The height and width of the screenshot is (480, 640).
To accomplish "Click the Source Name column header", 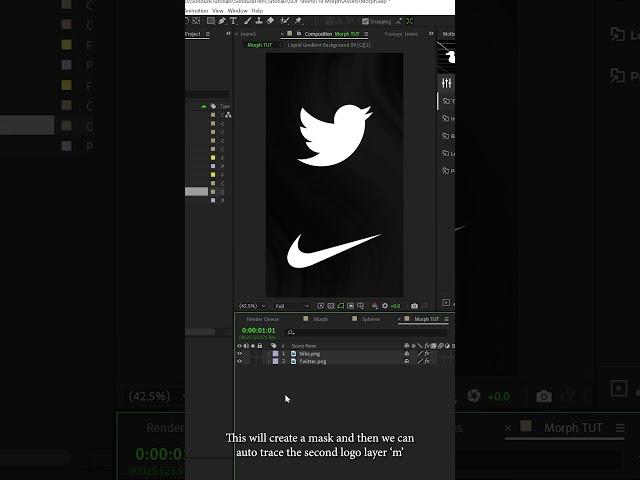I will 304,346.
